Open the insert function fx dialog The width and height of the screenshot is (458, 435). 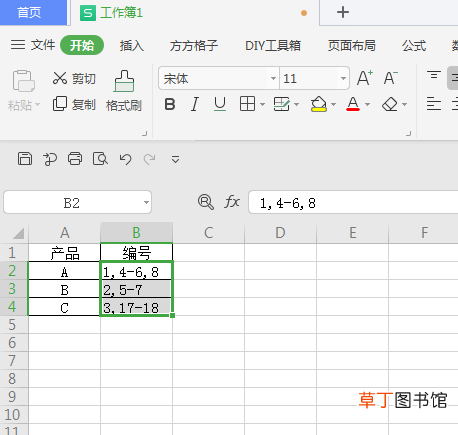232,202
